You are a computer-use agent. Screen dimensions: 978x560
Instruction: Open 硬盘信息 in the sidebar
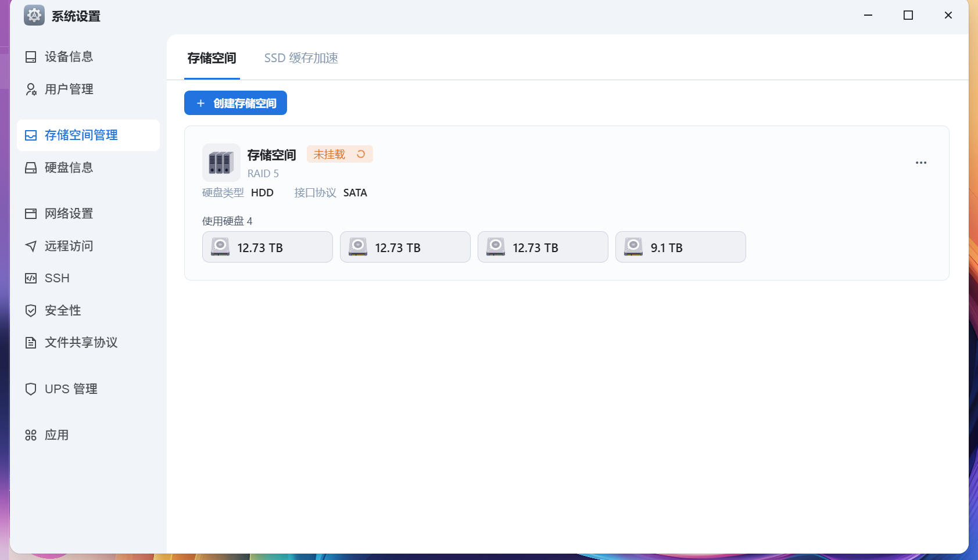click(70, 167)
